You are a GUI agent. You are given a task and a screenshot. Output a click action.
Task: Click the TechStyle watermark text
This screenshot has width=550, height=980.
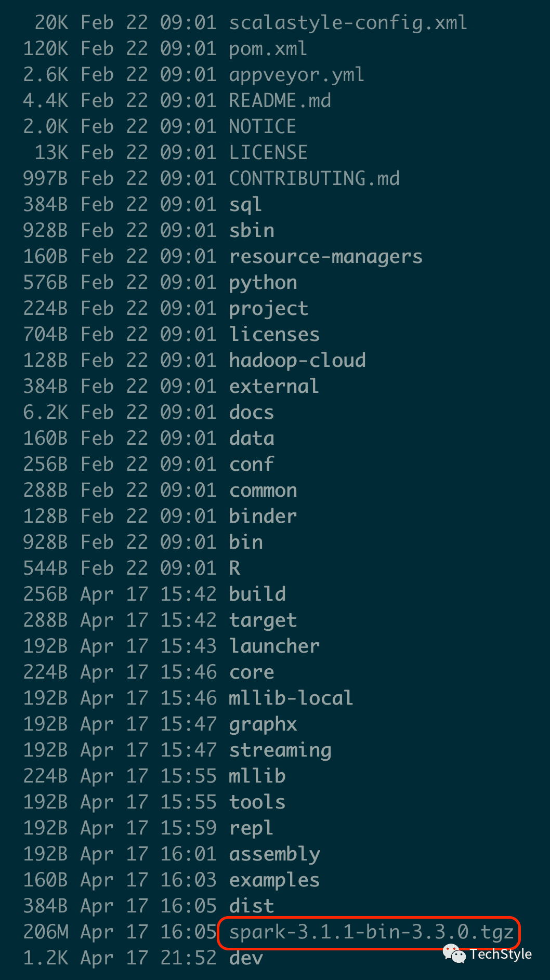[x=501, y=954]
